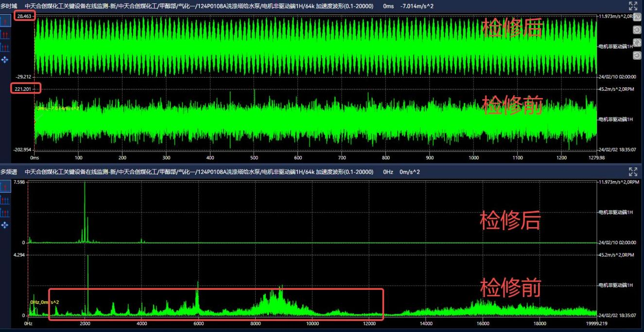Click the 1000 ms mark on time axis
The image size is (644, 332).
pos(474,158)
